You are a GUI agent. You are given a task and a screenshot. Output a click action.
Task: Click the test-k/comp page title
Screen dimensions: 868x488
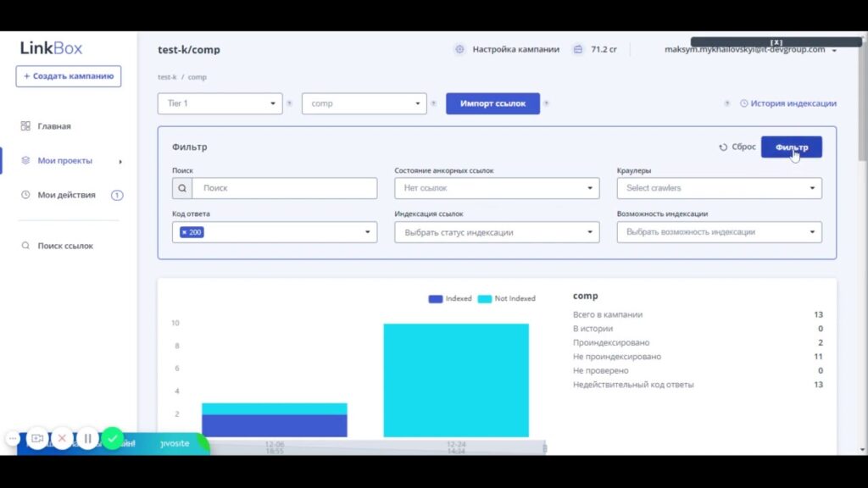pos(189,50)
